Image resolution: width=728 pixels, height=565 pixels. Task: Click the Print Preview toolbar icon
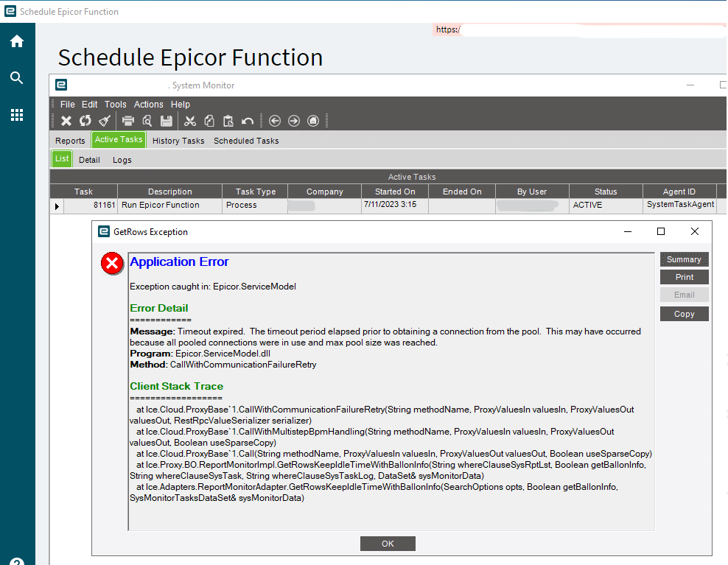147,121
